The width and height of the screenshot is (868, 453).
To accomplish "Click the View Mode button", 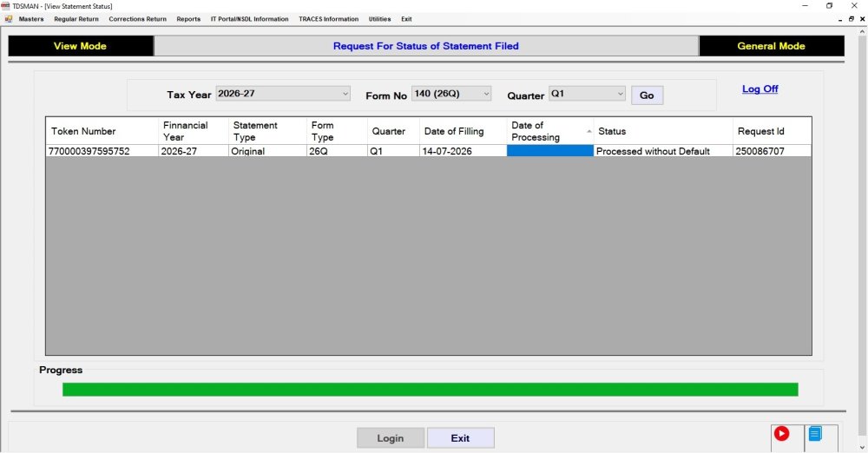I will (80, 46).
